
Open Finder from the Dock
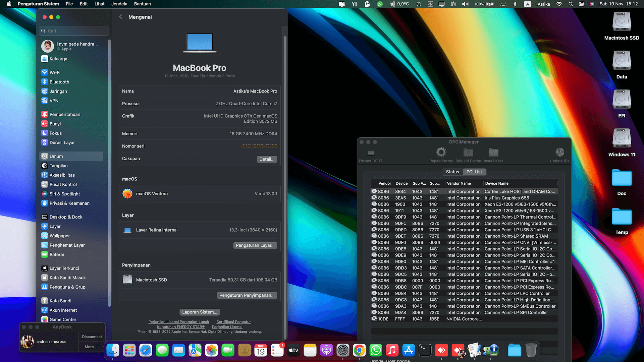(x=113, y=351)
